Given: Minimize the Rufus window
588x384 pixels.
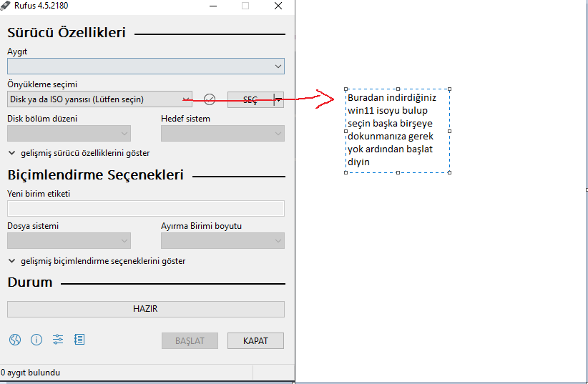Looking at the screenshot, I should [213, 6].
